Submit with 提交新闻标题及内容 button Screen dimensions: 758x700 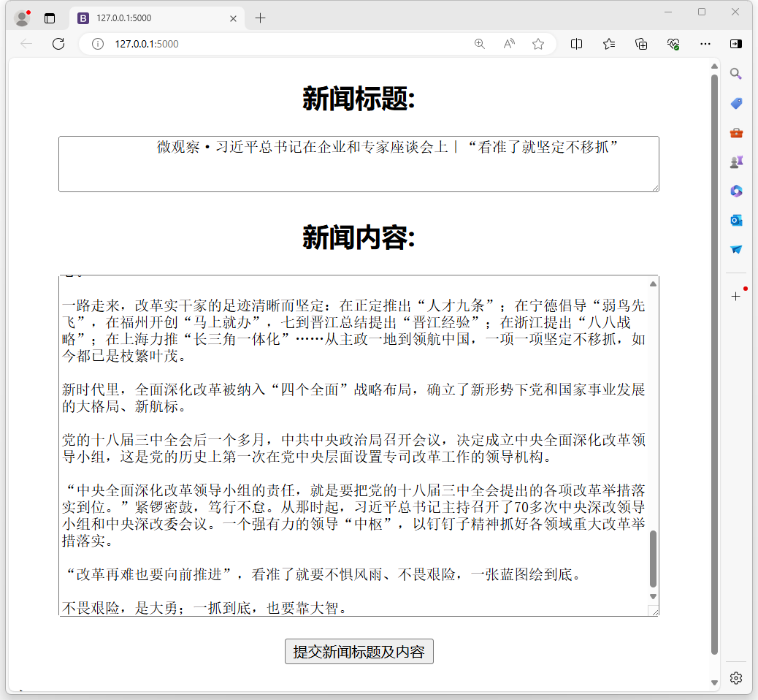pyautogui.click(x=359, y=652)
